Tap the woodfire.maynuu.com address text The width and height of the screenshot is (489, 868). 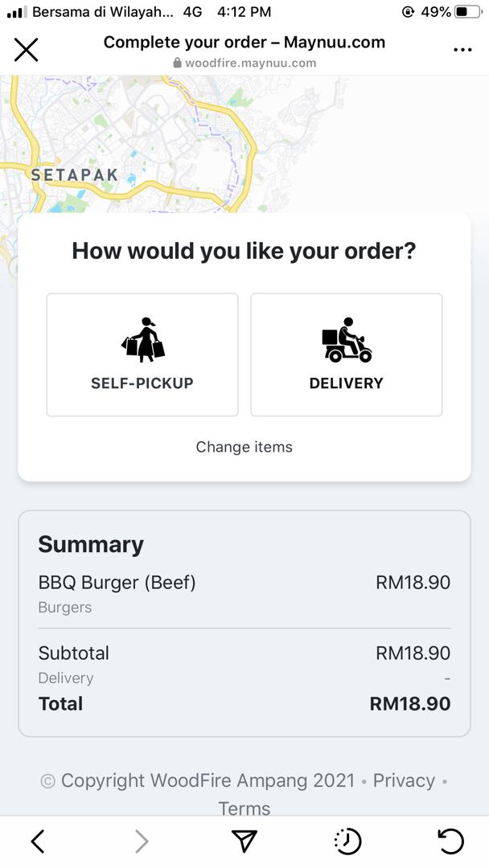pos(250,63)
